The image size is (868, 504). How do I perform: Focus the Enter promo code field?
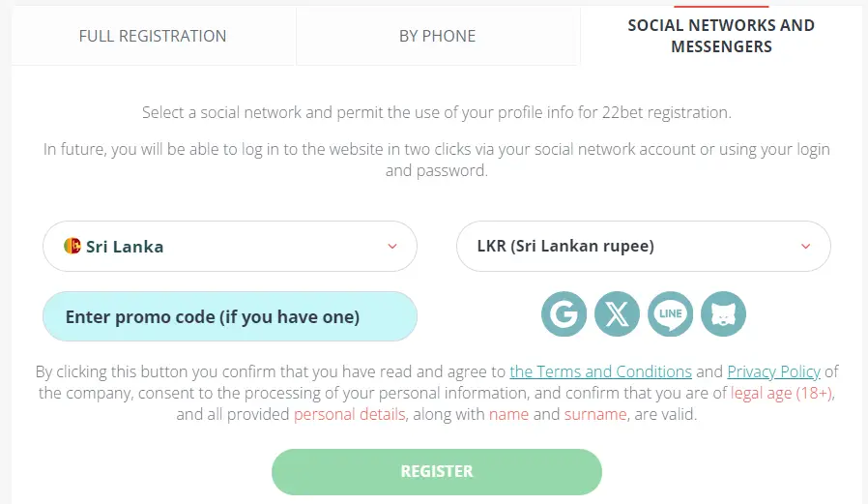[x=230, y=316]
